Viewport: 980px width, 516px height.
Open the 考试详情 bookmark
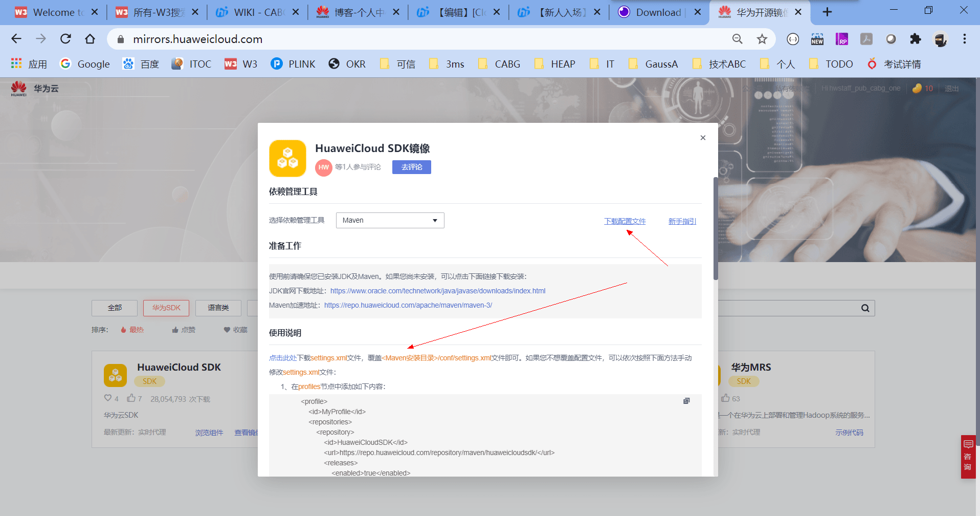pyautogui.click(x=894, y=64)
